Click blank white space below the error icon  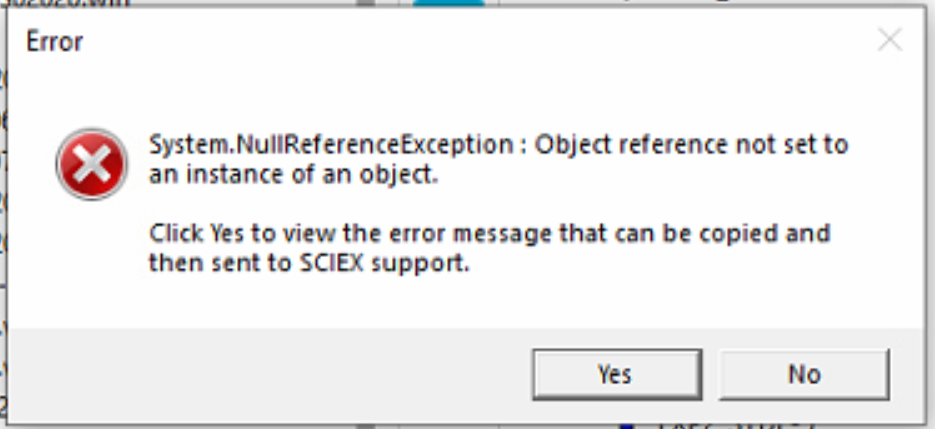pos(92,260)
